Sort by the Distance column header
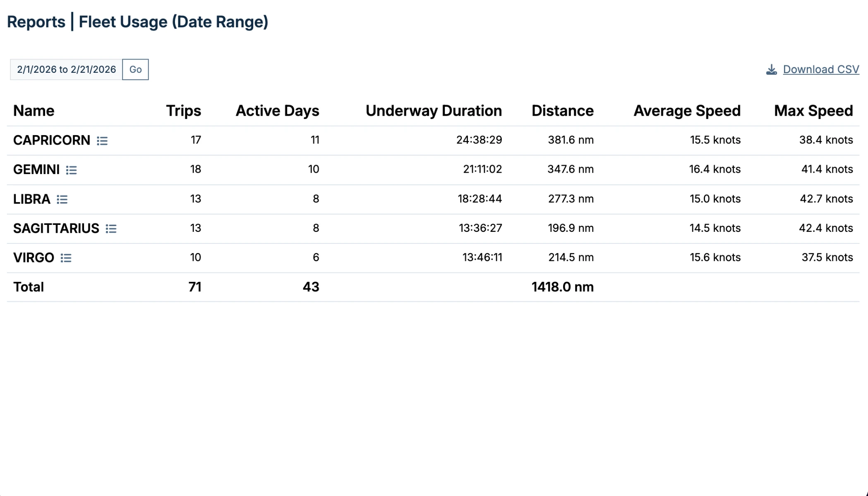The width and height of the screenshot is (868, 496). coord(562,111)
